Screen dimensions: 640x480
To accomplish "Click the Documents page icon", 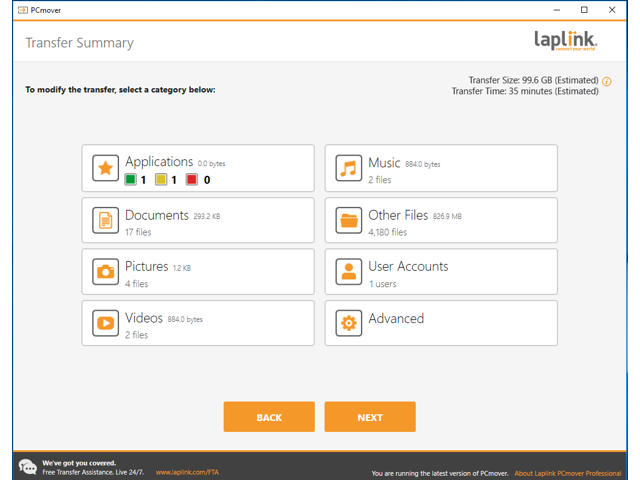I will [105, 220].
